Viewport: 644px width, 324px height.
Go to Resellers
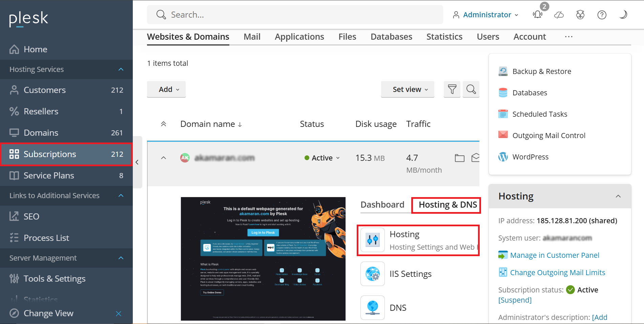(x=66, y=111)
